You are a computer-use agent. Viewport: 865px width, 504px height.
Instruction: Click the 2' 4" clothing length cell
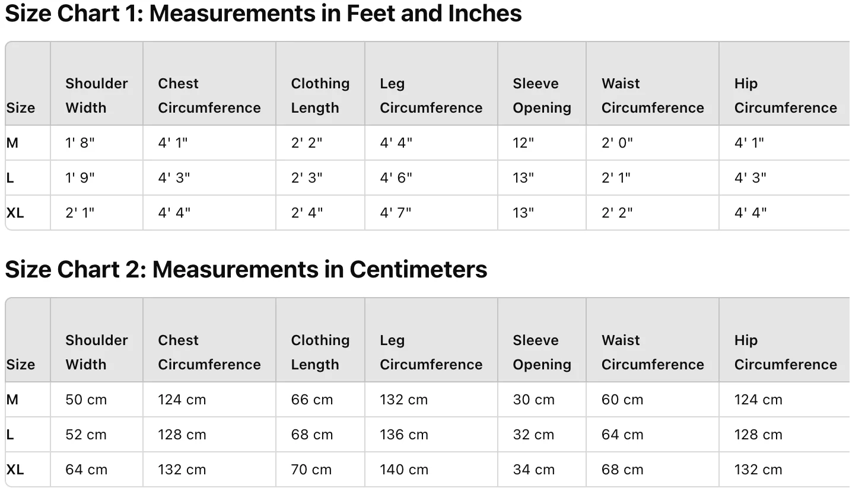pyautogui.click(x=307, y=213)
